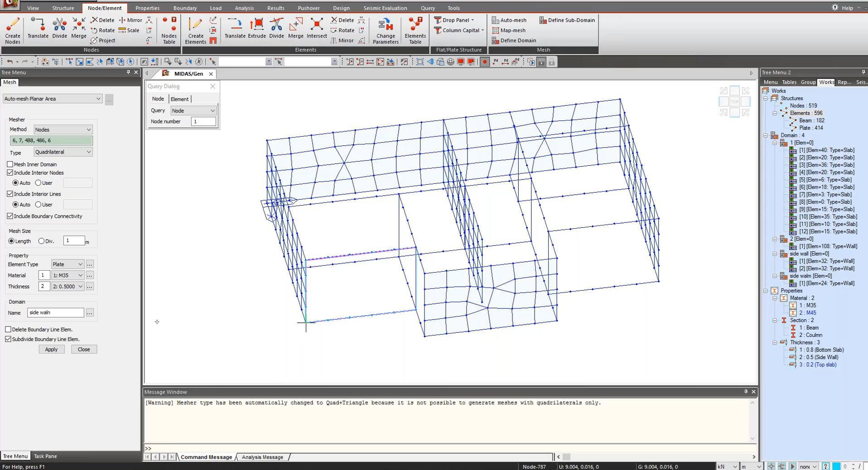The height and width of the screenshot is (470, 868).
Task: Click the Map-mesh tool
Action: (x=508, y=30)
